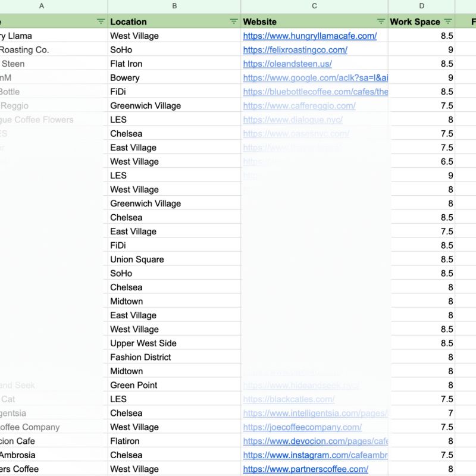The height and width of the screenshot is (476, 476).
Task: Select the Website header cell
Action: click(314, 21)
